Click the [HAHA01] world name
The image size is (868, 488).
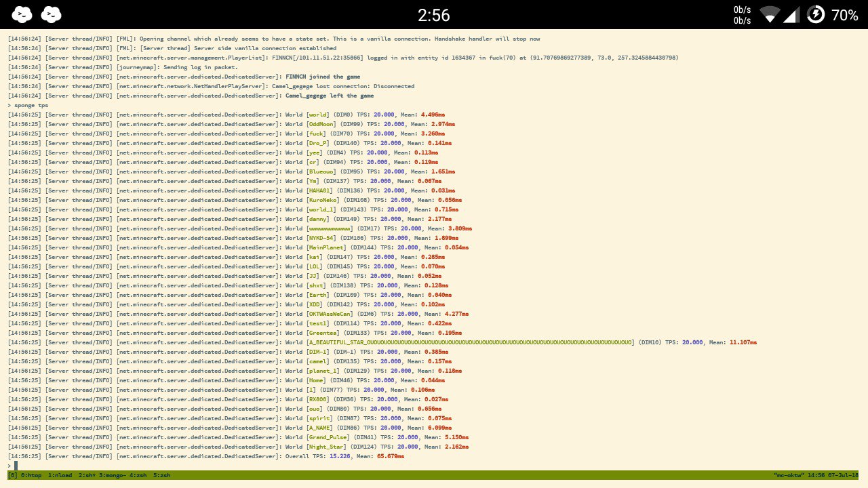[319, 190]
